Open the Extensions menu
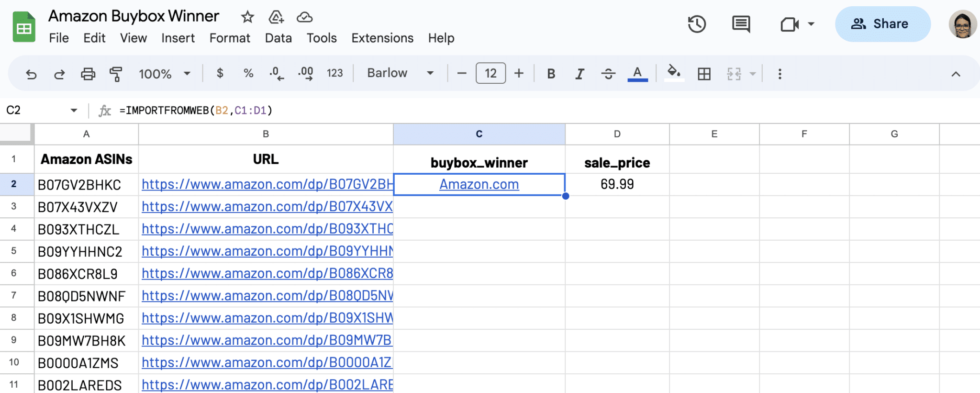980x393 pixels. pyautogui.click(x=382, y=38)
